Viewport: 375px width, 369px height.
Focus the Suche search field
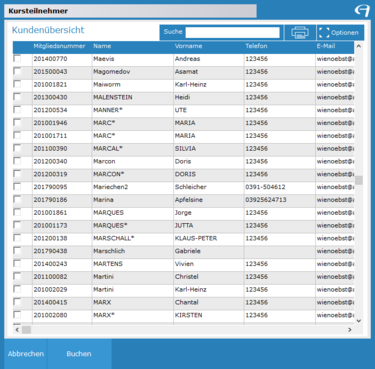(x=232, y=32)
